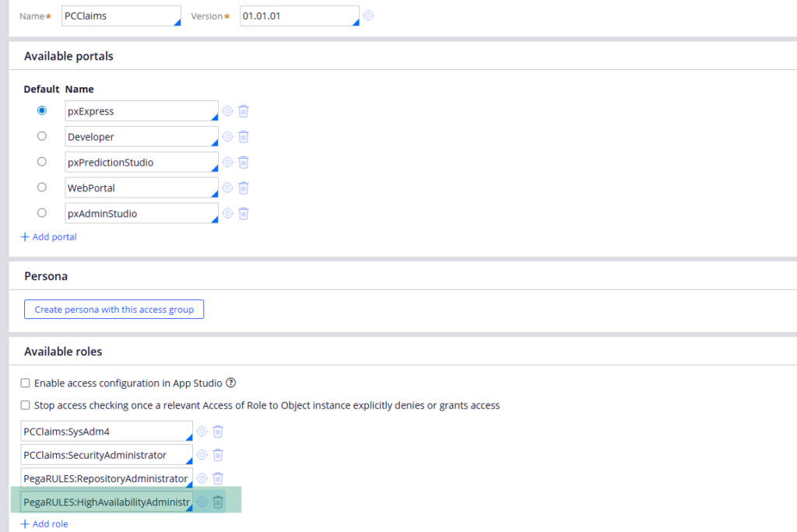The height and width of the screenshot is (532, 797).
Task: Click Add role link
Action: click(44, 524)
